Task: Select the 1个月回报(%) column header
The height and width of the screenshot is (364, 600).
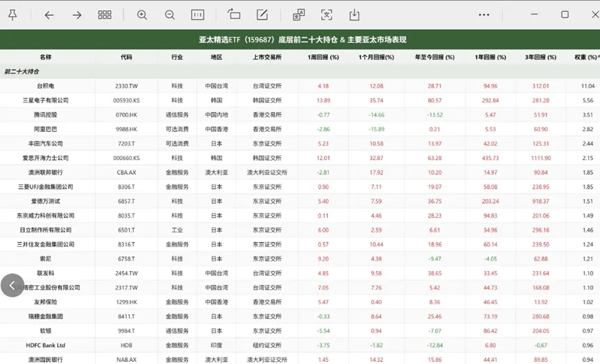Action: pyautogui.click(x=376, y=57)
